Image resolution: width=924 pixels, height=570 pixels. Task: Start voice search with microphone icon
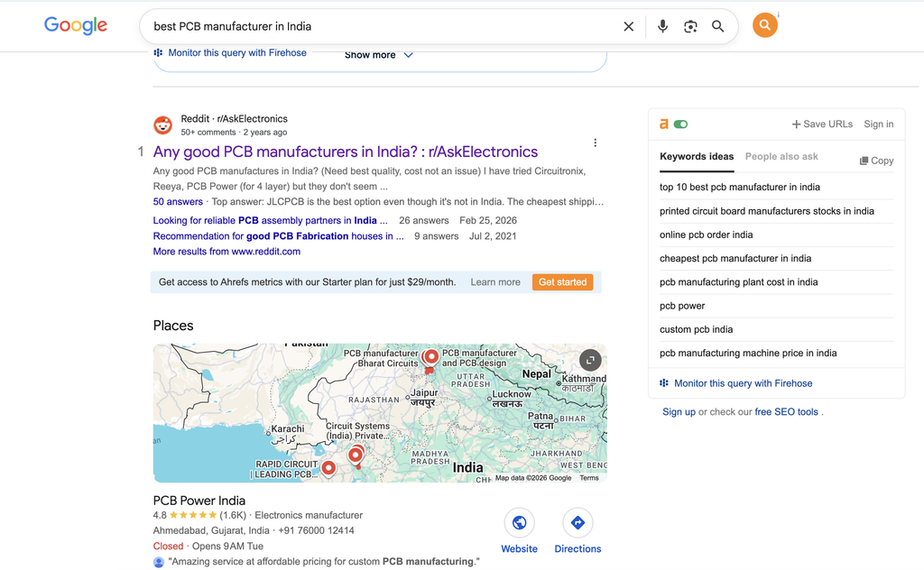pyautogui.click(x=662, y=26)
